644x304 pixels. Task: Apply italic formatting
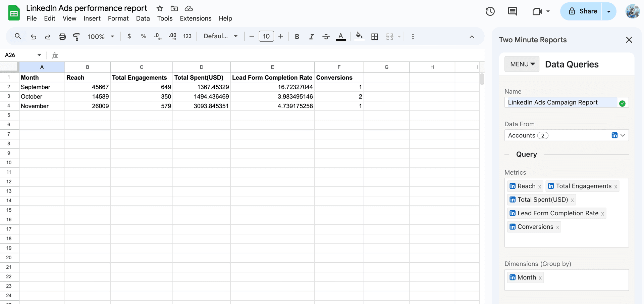coord(311,36)
